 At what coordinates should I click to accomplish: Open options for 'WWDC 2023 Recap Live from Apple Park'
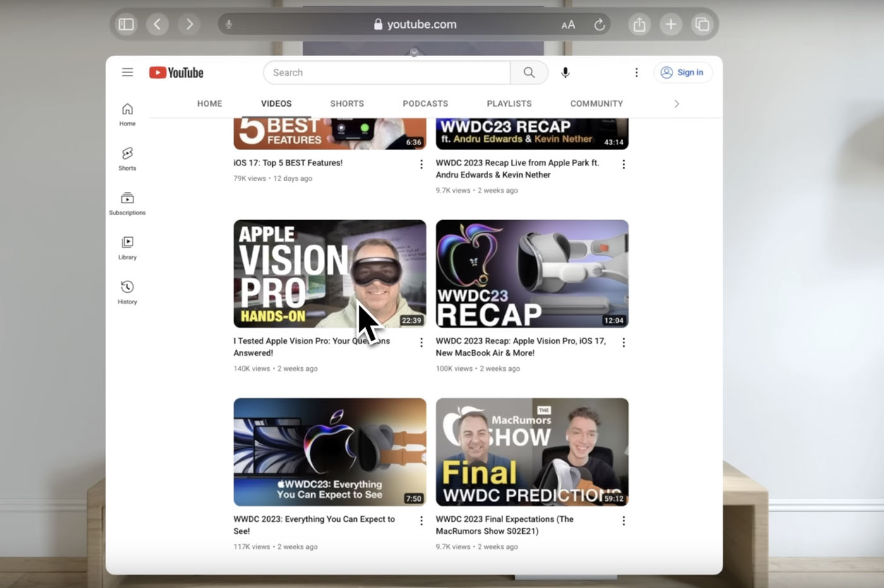(624, 164)
